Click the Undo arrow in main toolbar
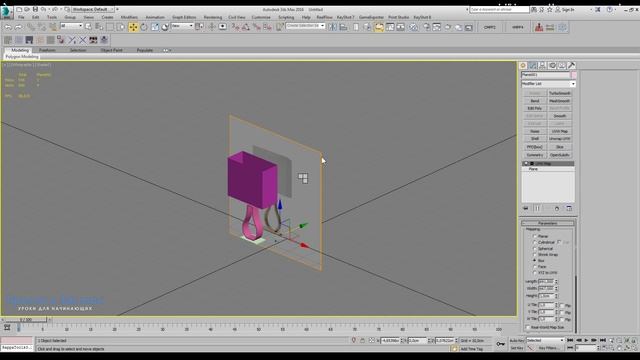The image size is (640, 360). pyautogui.click(x=8, y=27)
